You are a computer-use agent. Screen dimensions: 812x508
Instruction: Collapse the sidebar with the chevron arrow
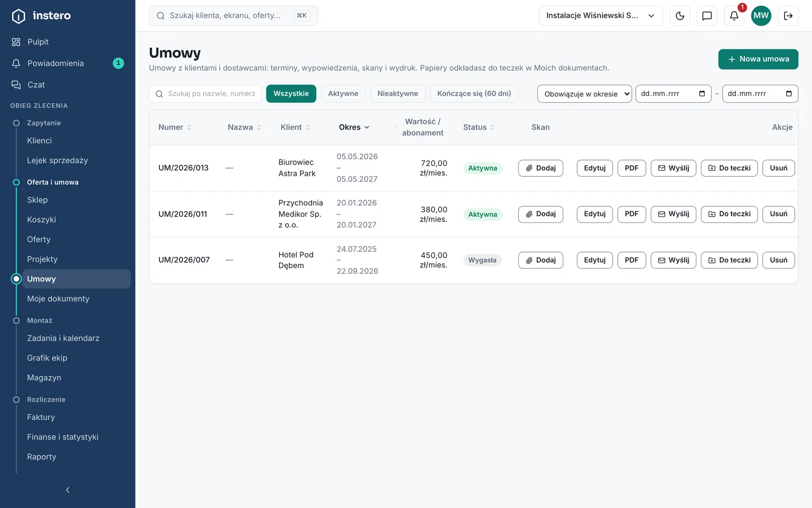pyautogui.click(x=67, y=490)
